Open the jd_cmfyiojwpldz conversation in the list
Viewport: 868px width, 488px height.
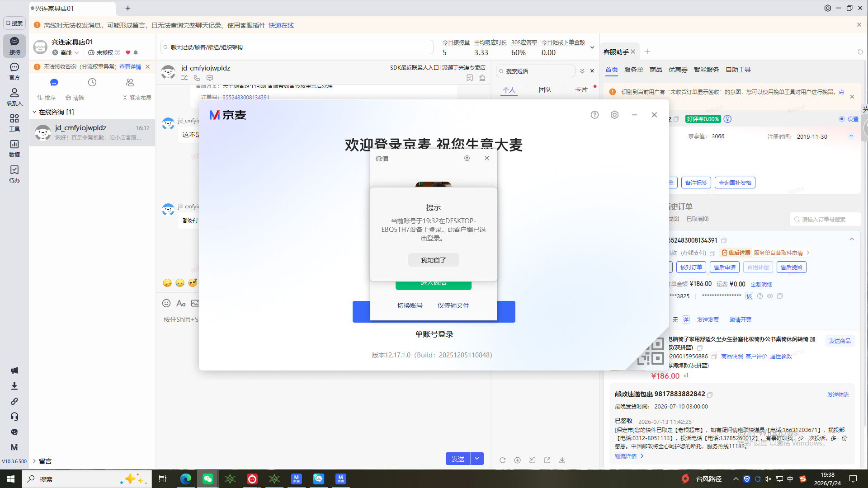click(92, 132)
